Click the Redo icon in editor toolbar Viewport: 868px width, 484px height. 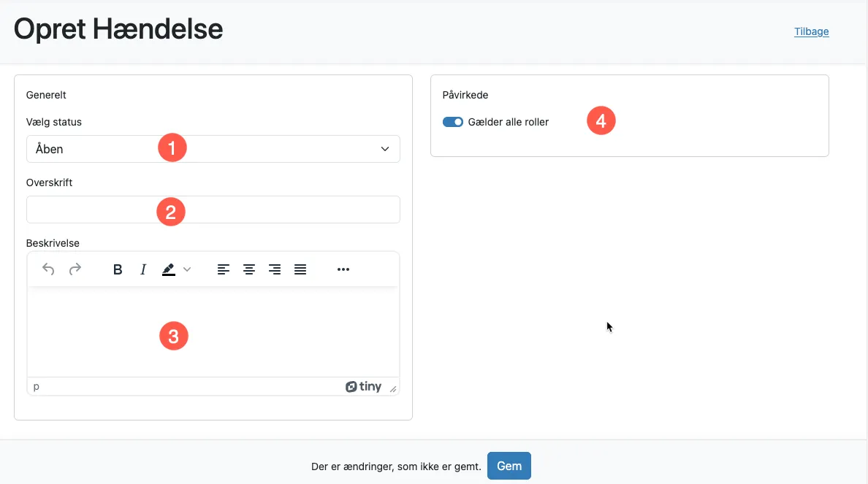coord(75,269)
